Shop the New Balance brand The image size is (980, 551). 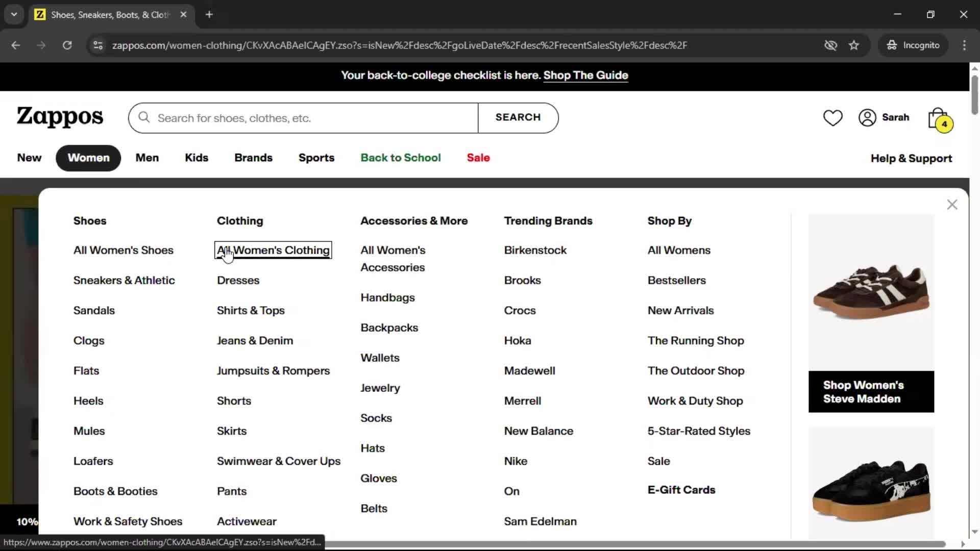coord(538,431)
